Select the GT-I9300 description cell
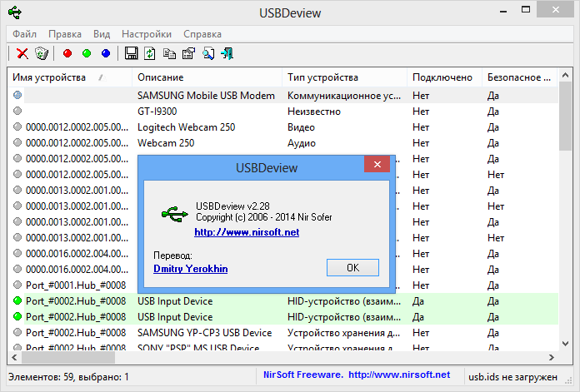Image resolution: width=580 pixels, height=392 pixels. click(x=157, y=112)
